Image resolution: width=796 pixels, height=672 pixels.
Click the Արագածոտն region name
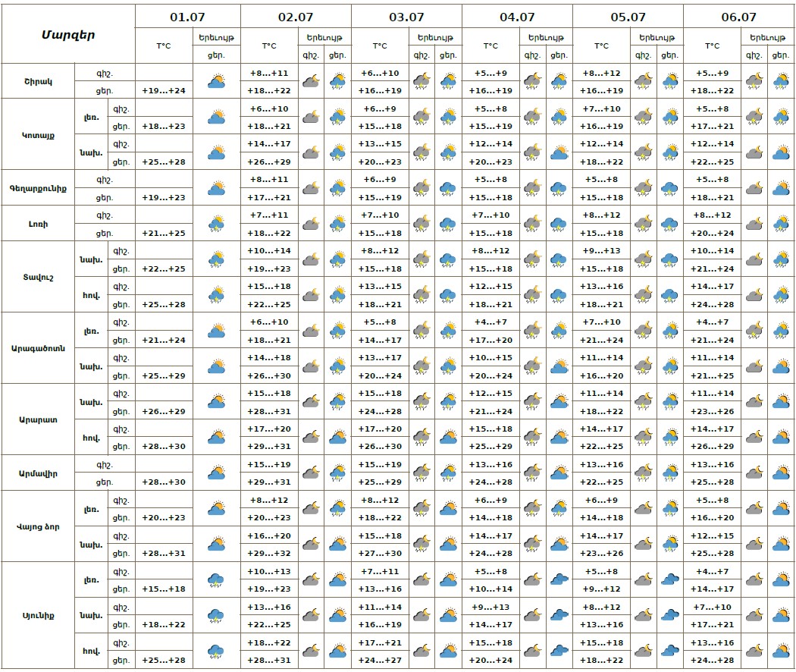pyautogui.click(x=38, y=348)
